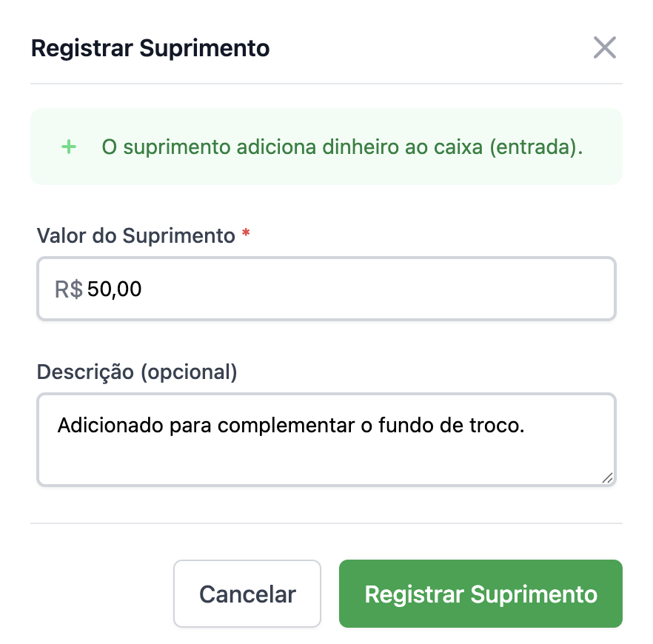653x644 pixels.
Task: Click the word 'troco' in description
Action: (501, 426)
